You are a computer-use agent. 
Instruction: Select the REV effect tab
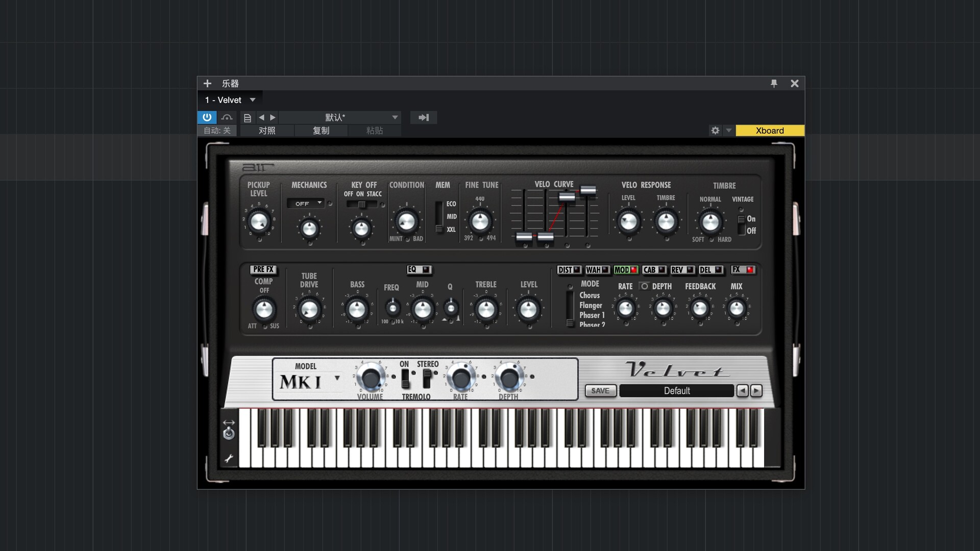[x=677, y=270]
